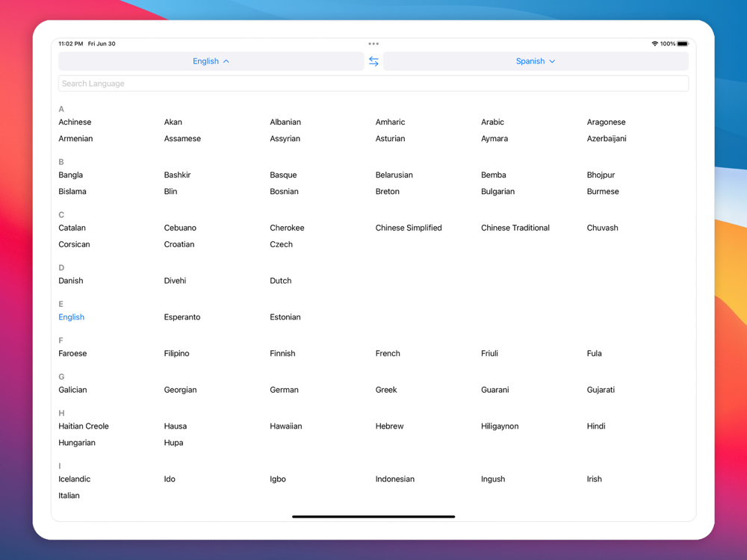The image size is (747, 560).
Task: Choose Chuvash language
Action: pos(602,228)
